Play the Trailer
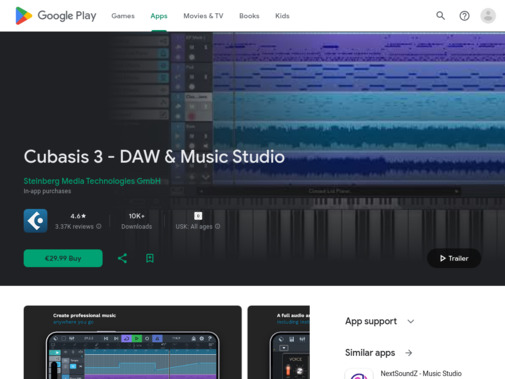 [454, 258]
